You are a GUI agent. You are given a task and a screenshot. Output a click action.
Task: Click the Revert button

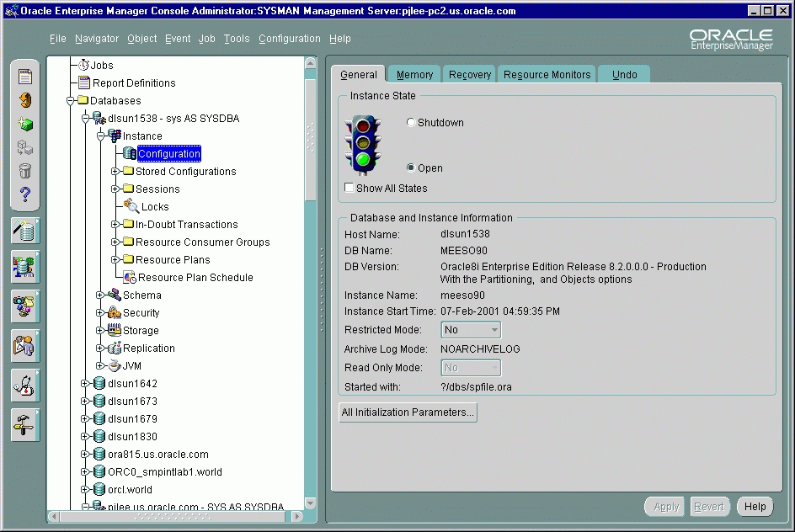708,507
